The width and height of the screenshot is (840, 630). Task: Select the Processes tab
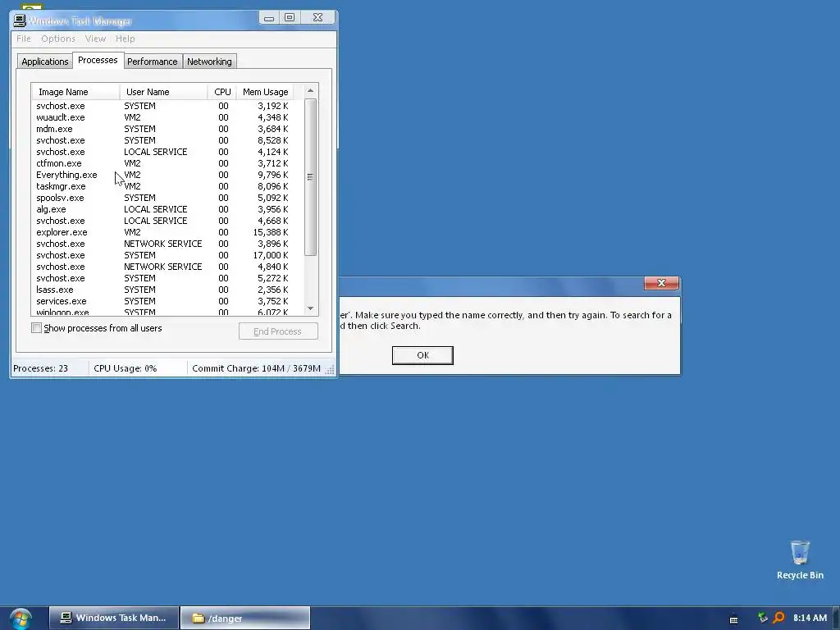click(98, 60)
